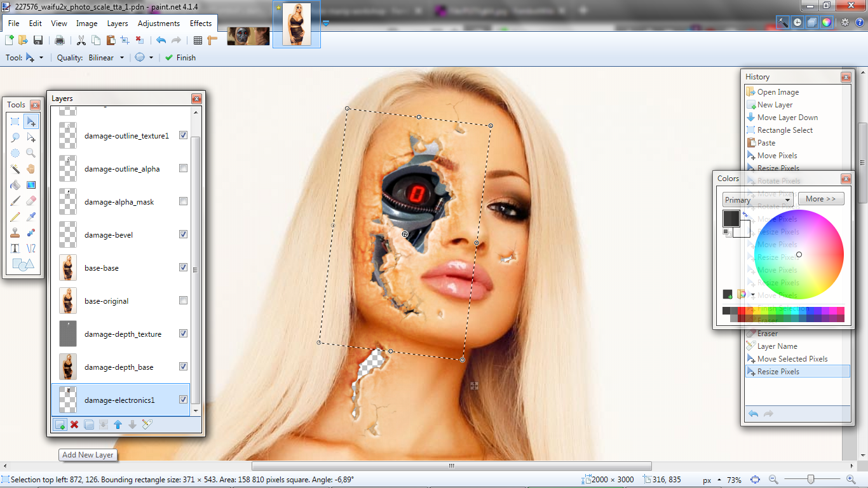
Task: Activate the Zoom tool in Tools panel
Action: click(31, 153)
